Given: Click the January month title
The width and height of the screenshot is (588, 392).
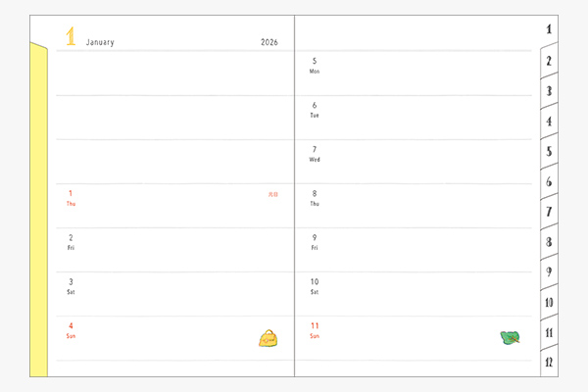Looking at the screenshot, I should (x=100, y=42).
